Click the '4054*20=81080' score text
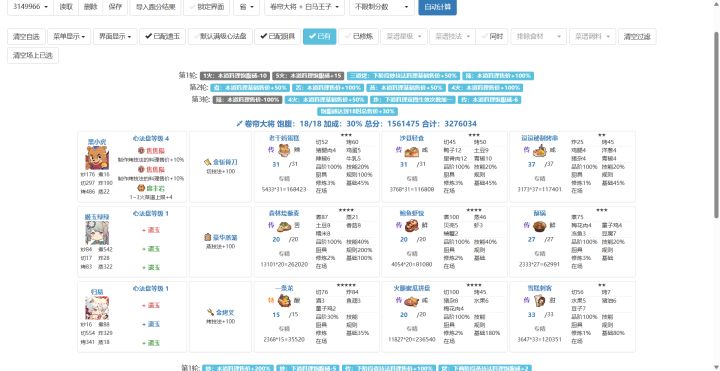720x371 pixels. 411,264
